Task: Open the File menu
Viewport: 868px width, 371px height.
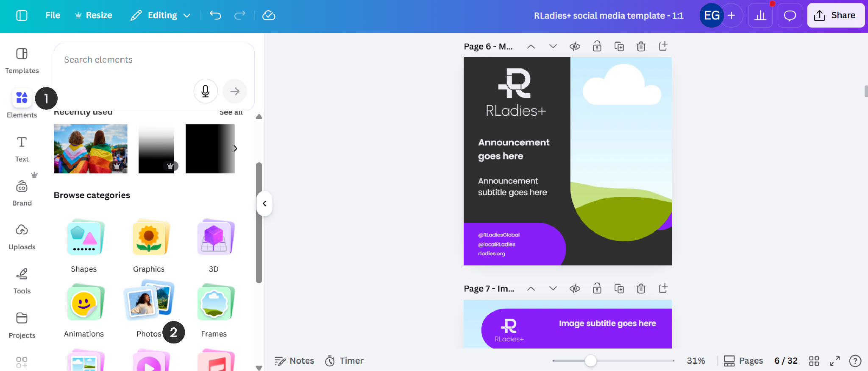Action: (x=53, y=16)
